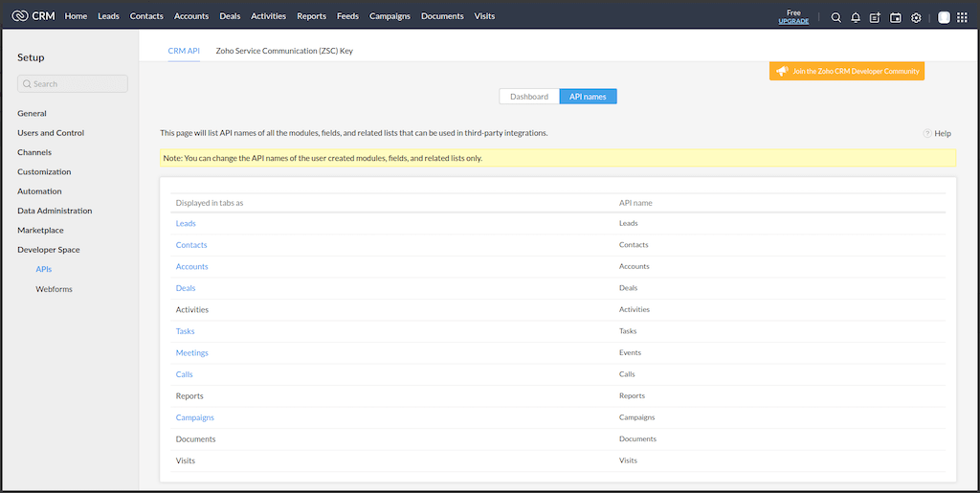Click the quick create record icon
This screenshot has width=980, height=493.
[875, 17]
